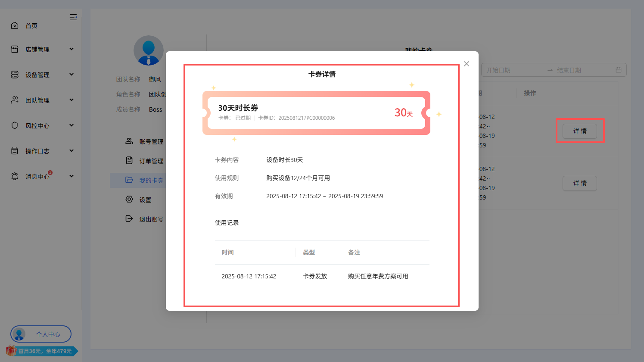The width and height of the screenshot is (644, 362).
Task: Click the first 详情 button
Action: click(x=579, y=131)
